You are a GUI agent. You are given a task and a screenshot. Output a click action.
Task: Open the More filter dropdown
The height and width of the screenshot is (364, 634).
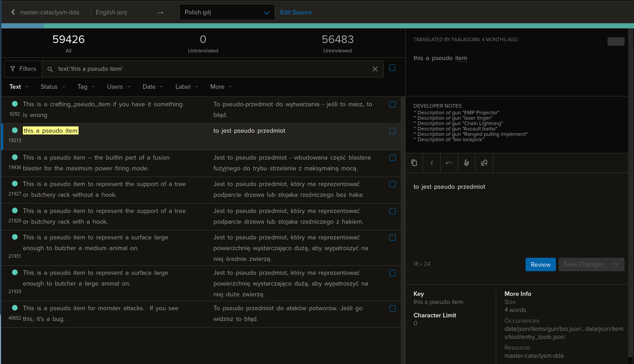pyautogui.click(x=220, y=87)
